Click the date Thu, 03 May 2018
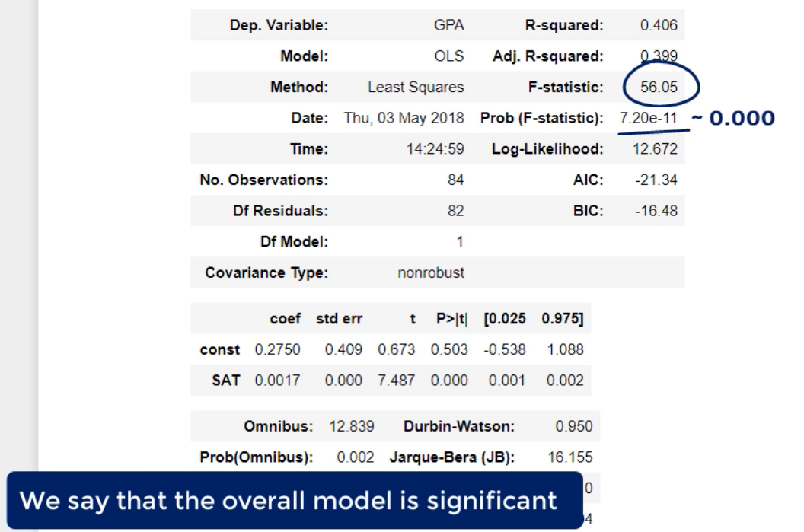Image resolution: width=804 pixels, height=532 pixels. (x=404, y=119)
